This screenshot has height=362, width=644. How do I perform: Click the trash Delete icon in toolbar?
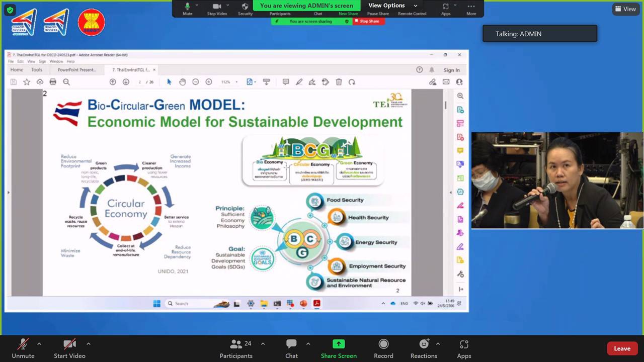point(339,82)
